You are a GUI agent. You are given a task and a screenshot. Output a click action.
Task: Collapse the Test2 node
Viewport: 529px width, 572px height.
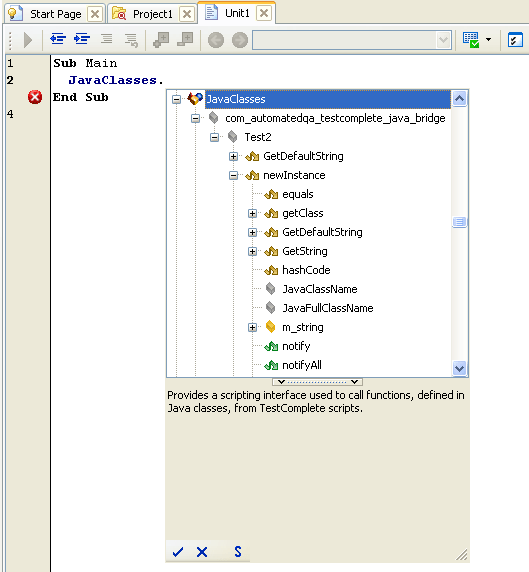point(215,137)
